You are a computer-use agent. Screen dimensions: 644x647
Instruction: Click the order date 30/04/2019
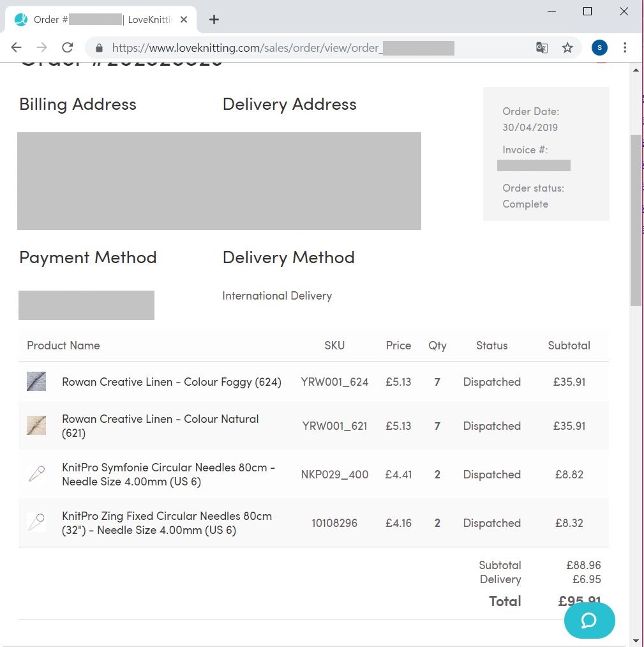pos(530,127)
